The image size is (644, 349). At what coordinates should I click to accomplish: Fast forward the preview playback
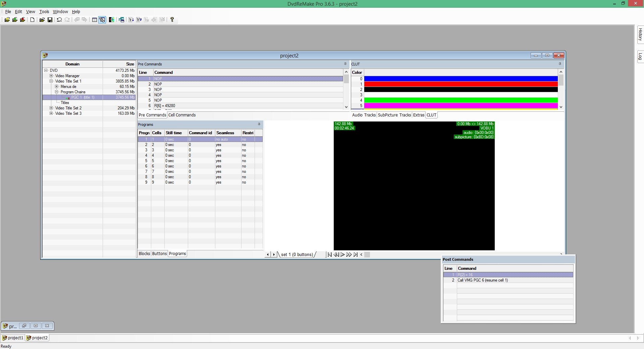[x=349, y=255]
